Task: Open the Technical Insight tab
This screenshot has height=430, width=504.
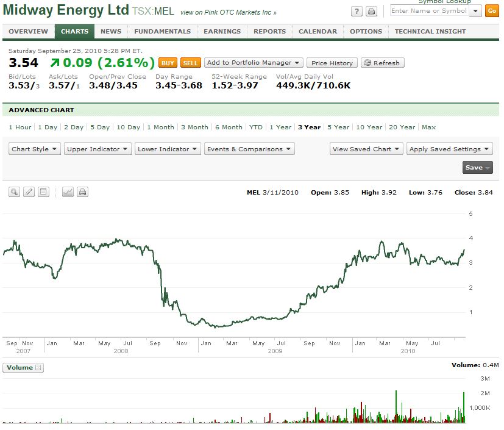Action: [x=430, y=31]
